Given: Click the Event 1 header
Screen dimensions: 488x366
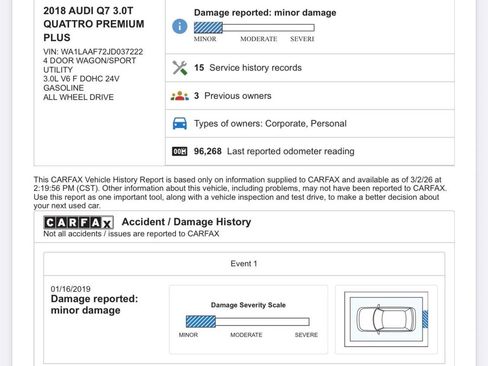Looking at the screenshot, I should (244, 264).
